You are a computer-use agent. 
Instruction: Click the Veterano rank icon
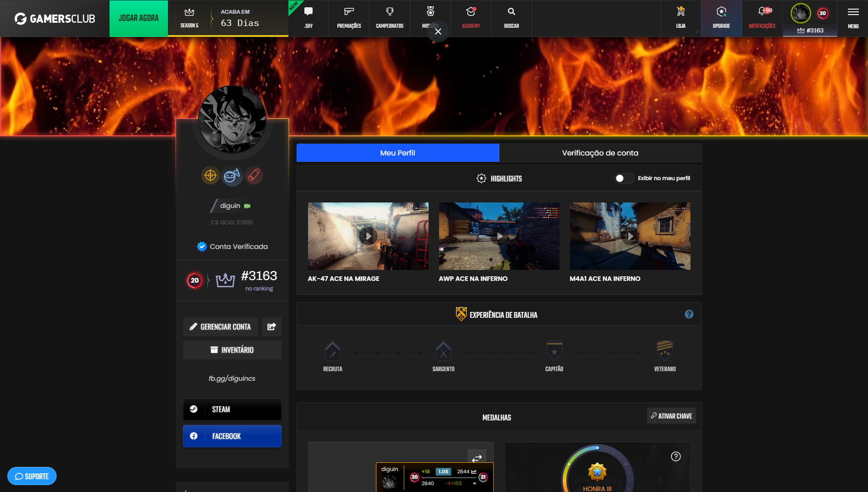(665, 350)
